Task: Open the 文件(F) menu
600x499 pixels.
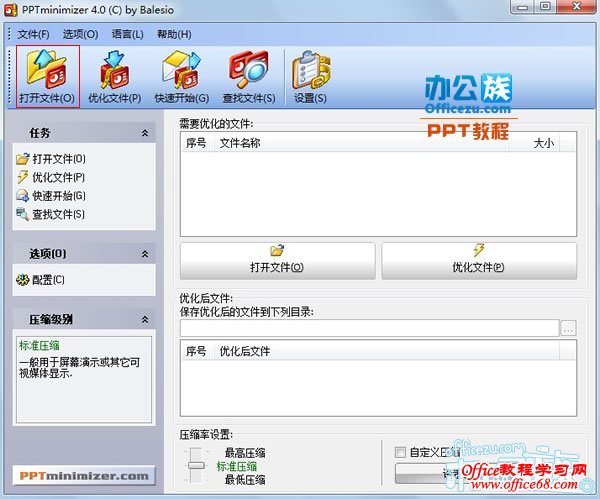Action: [34, 34]
